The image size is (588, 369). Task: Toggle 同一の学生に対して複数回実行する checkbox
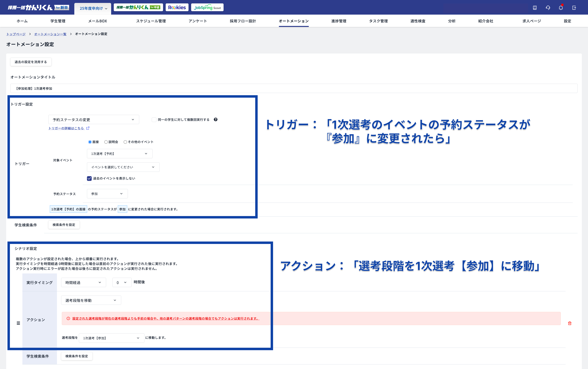click(x=154, y=120)
